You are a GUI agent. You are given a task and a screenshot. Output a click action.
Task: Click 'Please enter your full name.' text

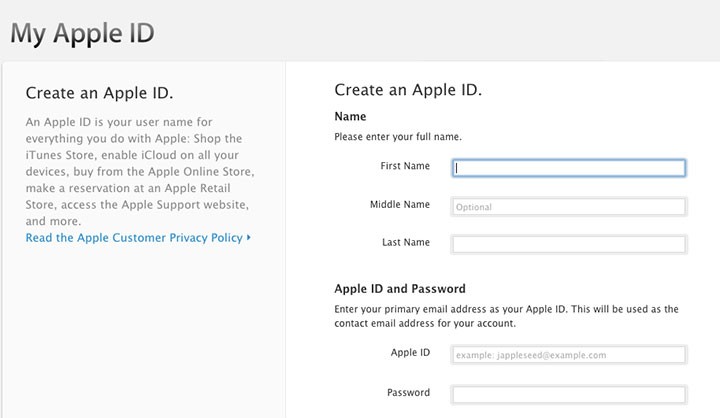pos(398,137)
